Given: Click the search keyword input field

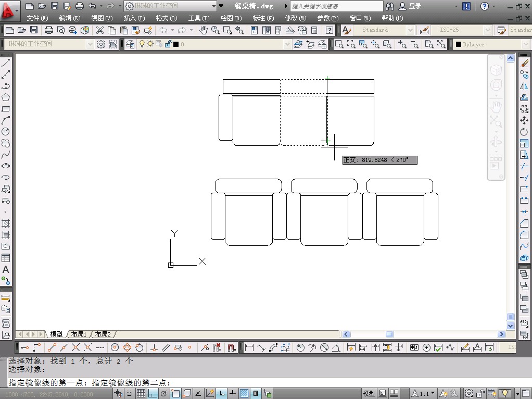Looking at the screenshot, I should (x=336, y=6).
